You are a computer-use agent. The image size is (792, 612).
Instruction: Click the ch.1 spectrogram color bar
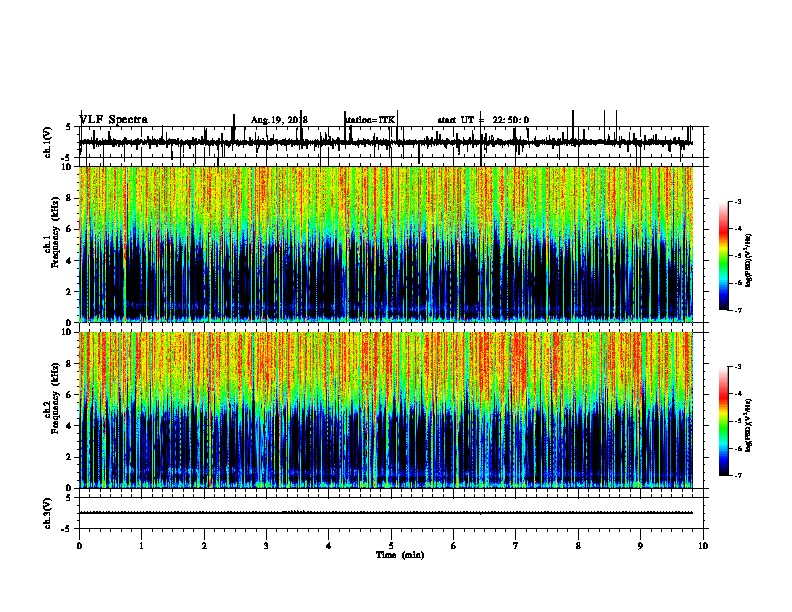pos(724,256)
